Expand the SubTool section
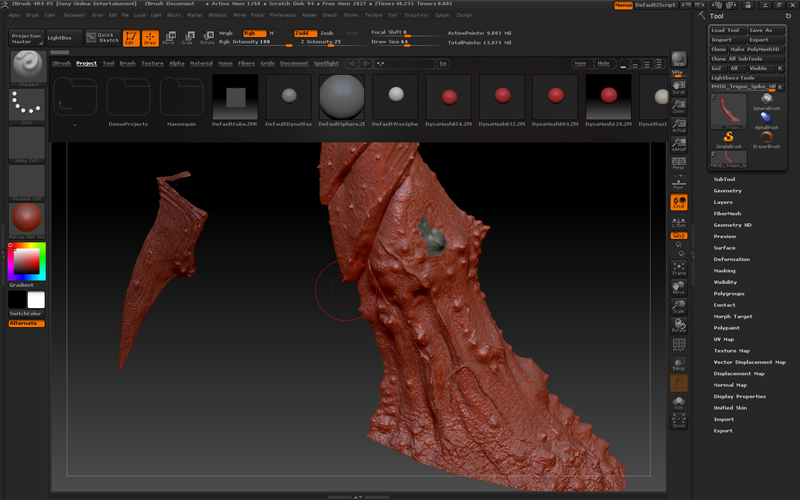 click(724, 180)
